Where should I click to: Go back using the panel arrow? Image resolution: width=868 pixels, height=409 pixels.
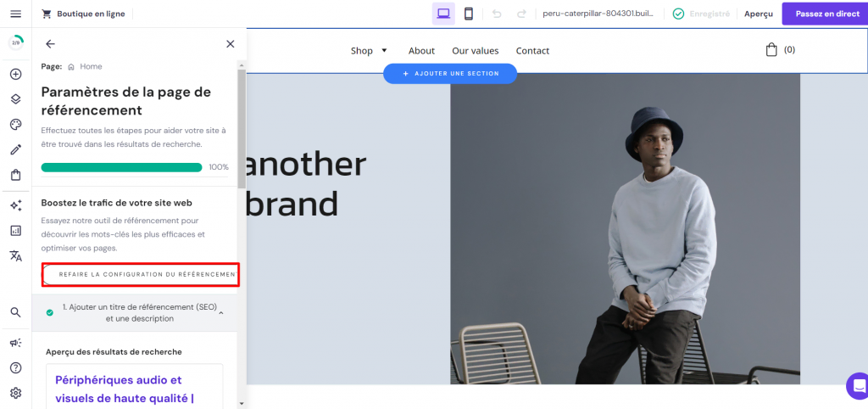point(50,44)
